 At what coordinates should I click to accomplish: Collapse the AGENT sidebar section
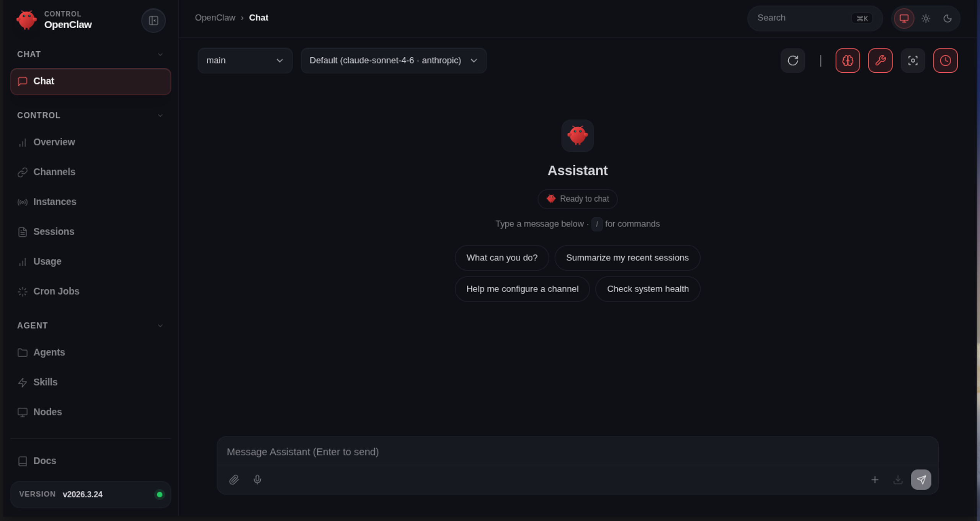click(x=90, y=326)
